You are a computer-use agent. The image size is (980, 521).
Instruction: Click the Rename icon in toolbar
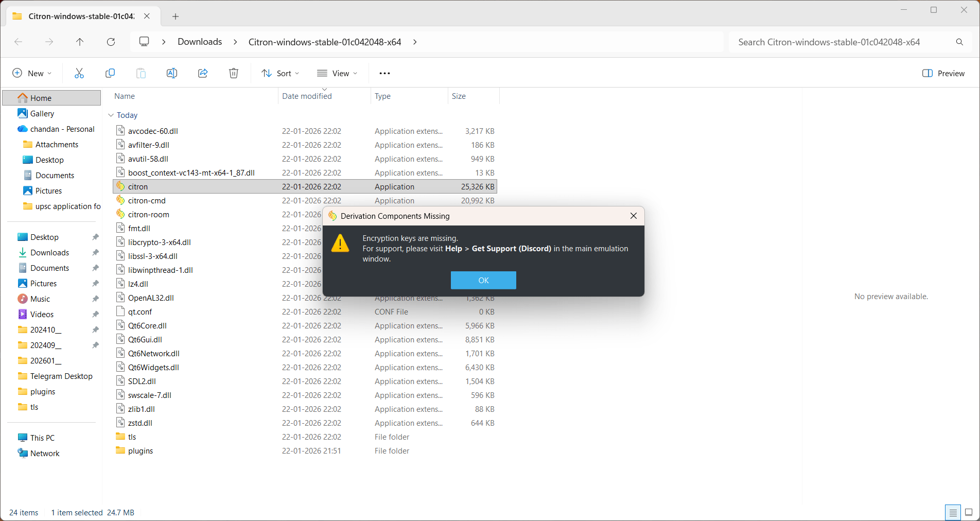[x=172, y=73]
